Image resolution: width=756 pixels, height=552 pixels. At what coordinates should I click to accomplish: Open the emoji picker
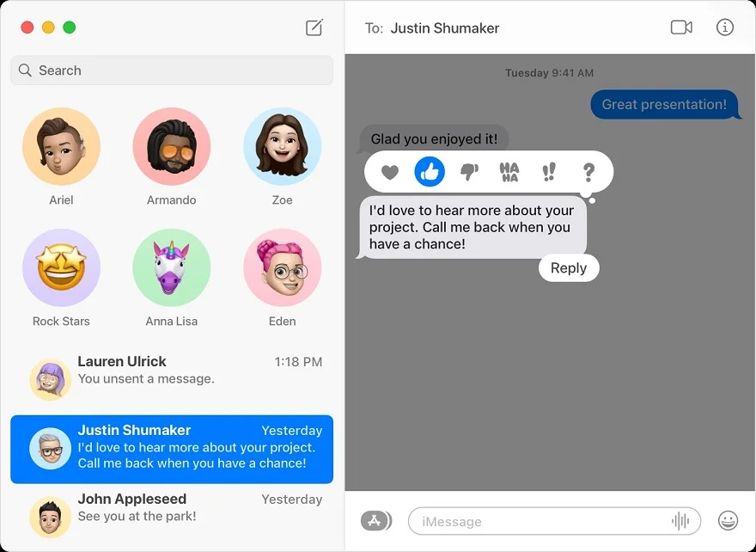click(x=728, y=520)
